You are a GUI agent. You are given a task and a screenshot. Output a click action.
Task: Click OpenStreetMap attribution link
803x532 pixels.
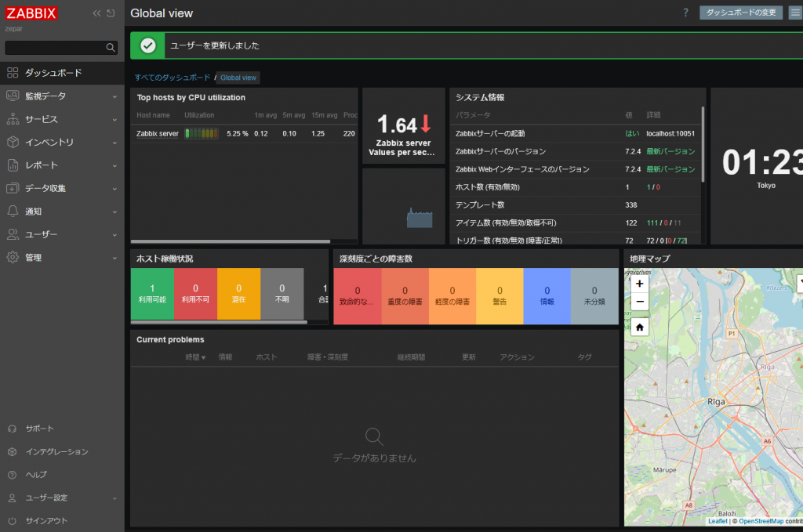pos(761,521)
